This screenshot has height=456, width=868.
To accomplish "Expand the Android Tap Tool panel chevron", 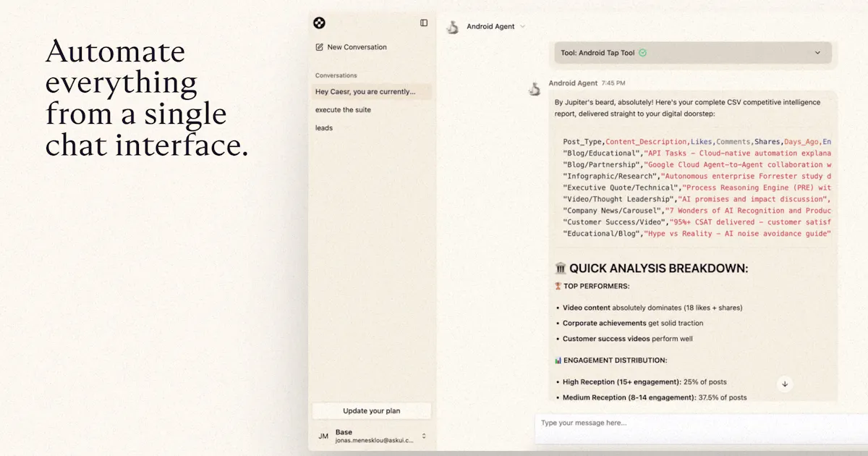I will pos(818,53).
